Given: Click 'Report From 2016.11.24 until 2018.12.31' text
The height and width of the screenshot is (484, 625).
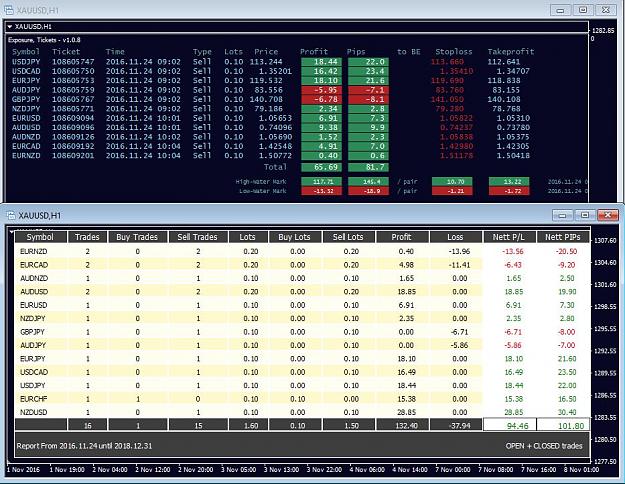Looking at the screenshot, I should pos(85,446).
